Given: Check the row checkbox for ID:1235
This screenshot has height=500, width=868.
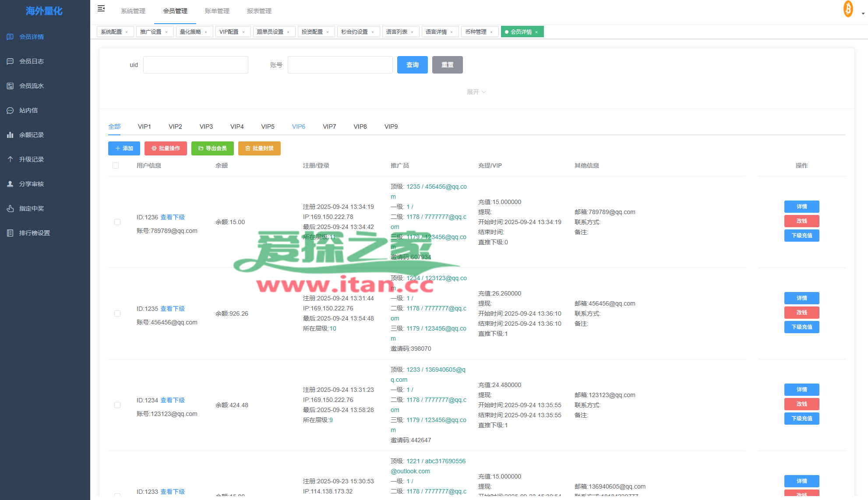Looking at the screenshot, I should [x=117, y=313].
